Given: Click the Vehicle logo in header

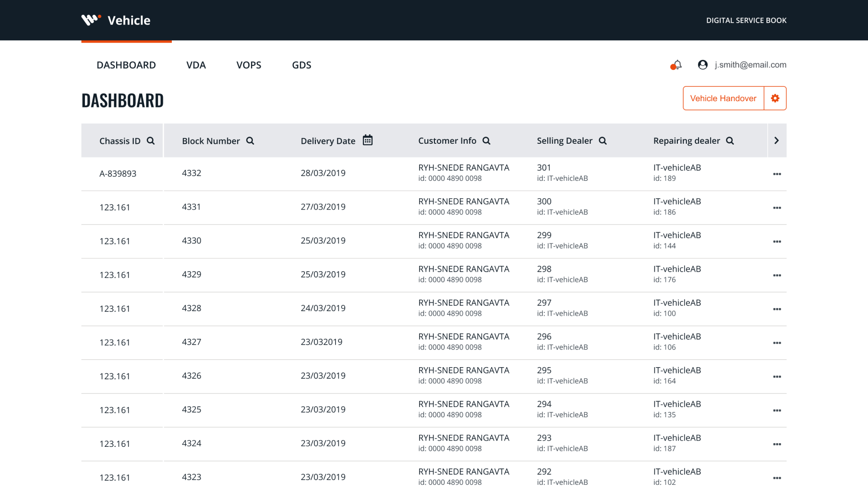Looking at the screenshot, I should point(91,20).
